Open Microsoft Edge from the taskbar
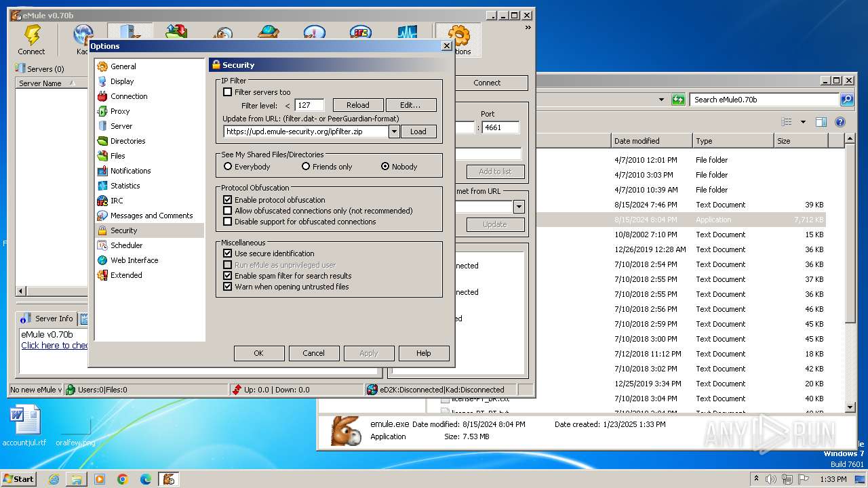The width and height of the screenshot is (868, 488). click(x=146, y=479)
